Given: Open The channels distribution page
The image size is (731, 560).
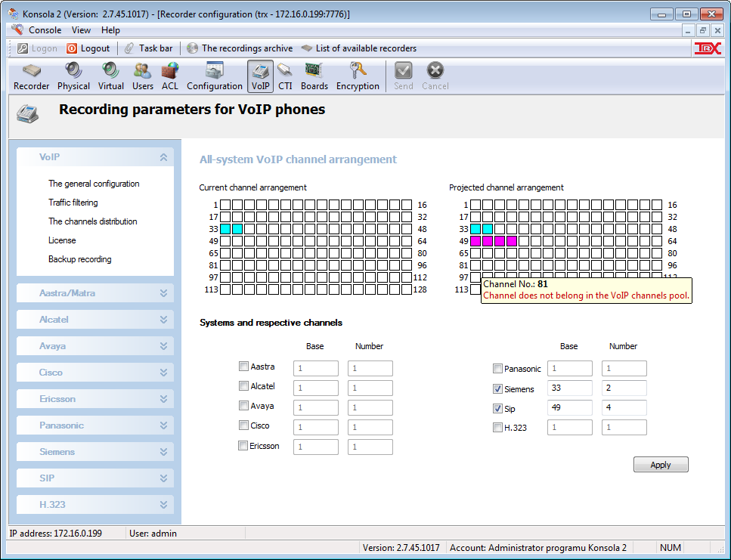Looking at the screenshot, I should 93,221.
